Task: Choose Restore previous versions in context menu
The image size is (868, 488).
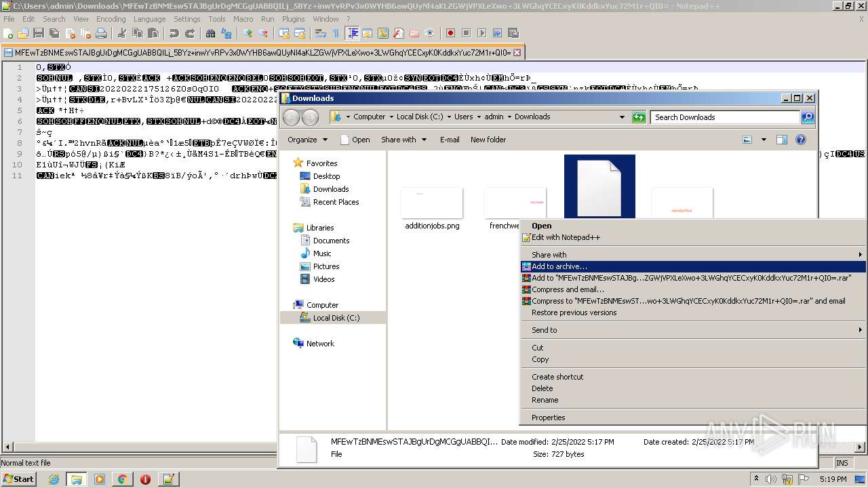Action: [x=693, y=312]
